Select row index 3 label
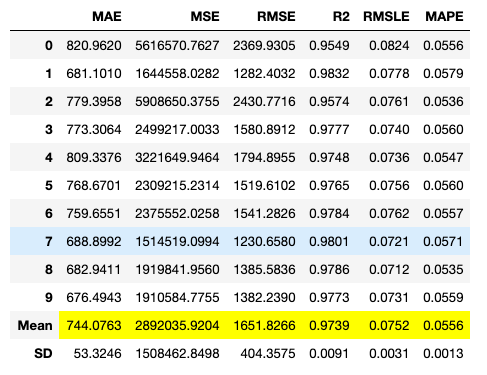The image size is (487, 375). point(49,129)
